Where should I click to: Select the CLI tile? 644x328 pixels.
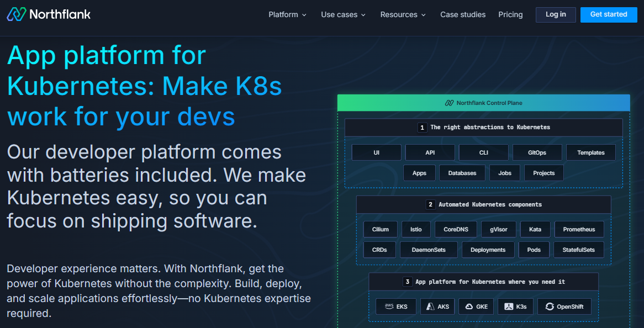[x=483, y=152]
